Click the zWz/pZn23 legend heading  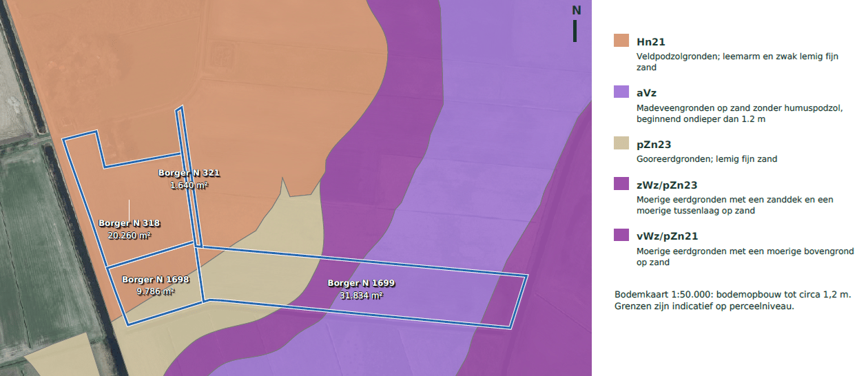tap(668, 185)
